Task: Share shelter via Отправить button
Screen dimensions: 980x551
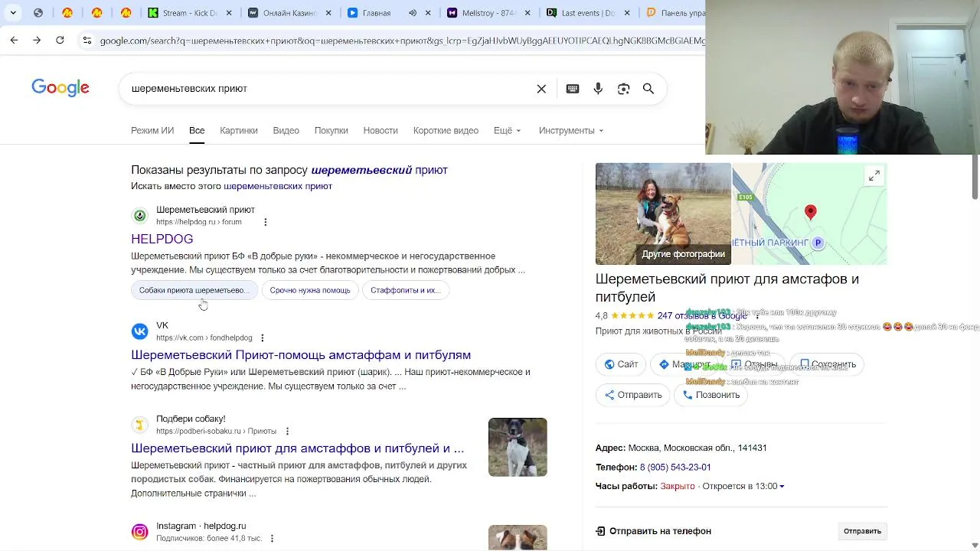Action: coord(633,395)
